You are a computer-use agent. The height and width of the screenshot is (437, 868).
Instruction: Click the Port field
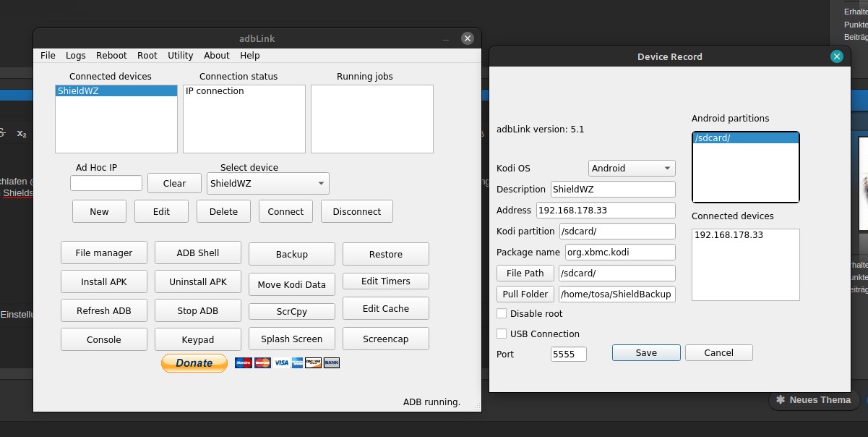tap(568, 354)
